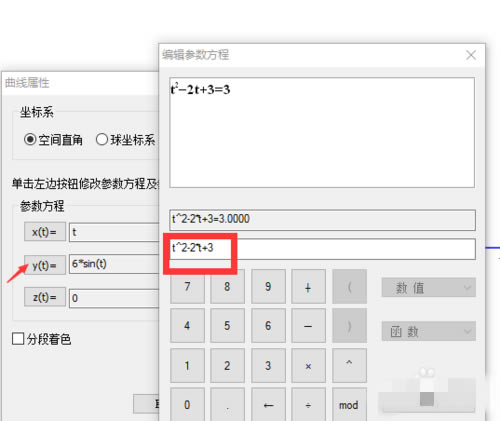Select the 空间直角 coordinate radio button
The image size is (500, 421).
(53, 140)
